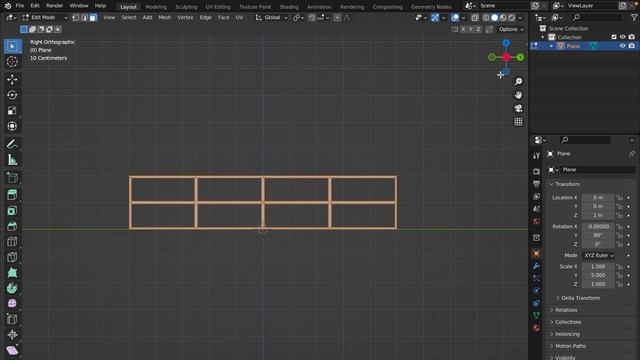Activate the Cursor tool
640x360 pixels.
(x=12, y=62)
